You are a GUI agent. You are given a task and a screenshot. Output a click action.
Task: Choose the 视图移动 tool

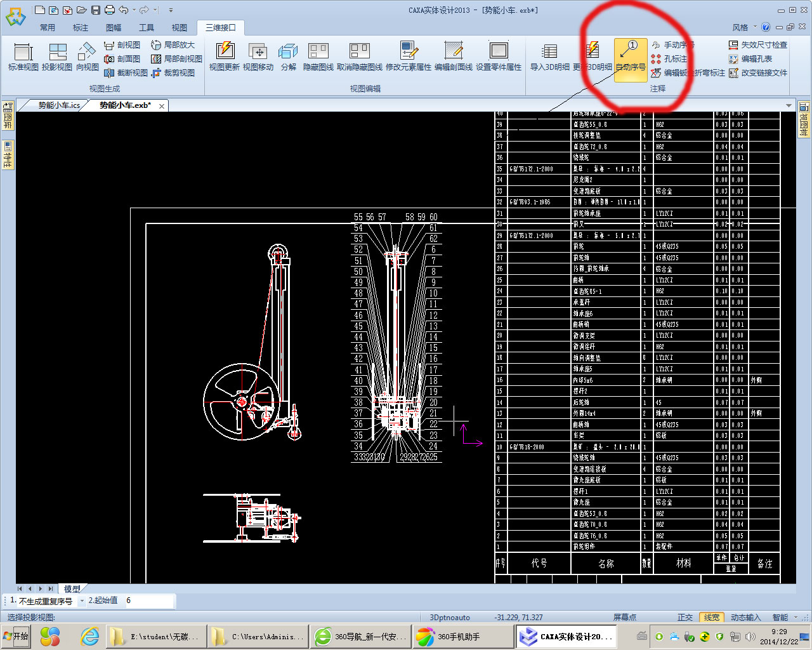click(x=258, y=56)
